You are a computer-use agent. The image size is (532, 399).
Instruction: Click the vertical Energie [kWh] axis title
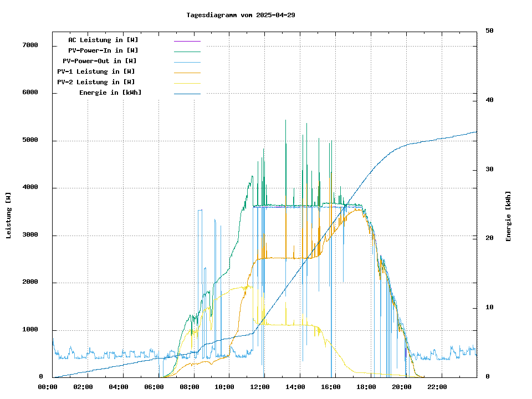coord(508,216)
